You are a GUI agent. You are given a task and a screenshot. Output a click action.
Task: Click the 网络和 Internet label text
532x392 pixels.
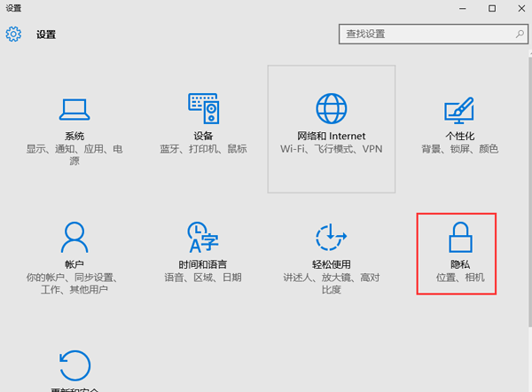330,136
